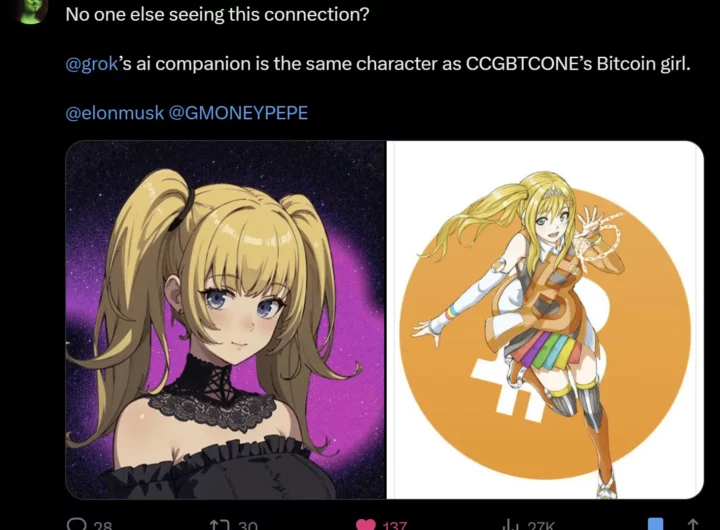Open the @grok mention link
This screenshot has height=530, width=720.
coord(92,64)
